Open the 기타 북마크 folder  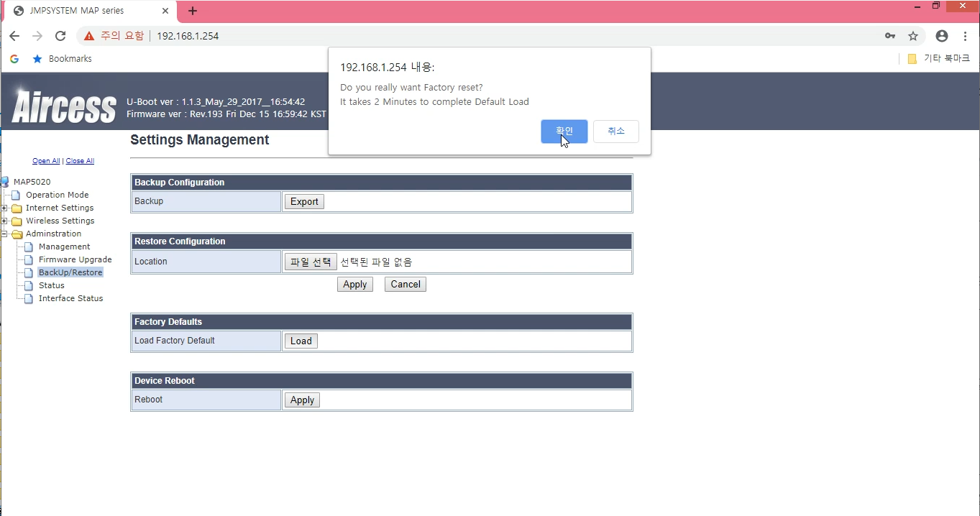tap(938, 59)
